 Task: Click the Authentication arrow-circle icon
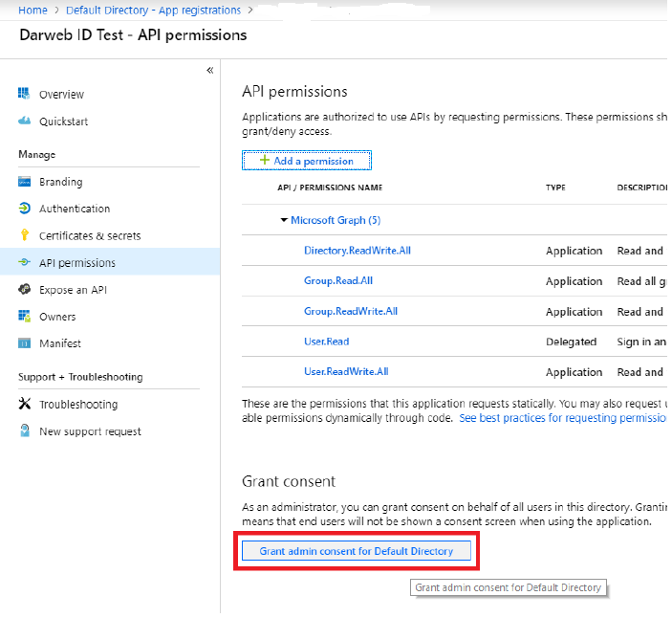point(25,209)
